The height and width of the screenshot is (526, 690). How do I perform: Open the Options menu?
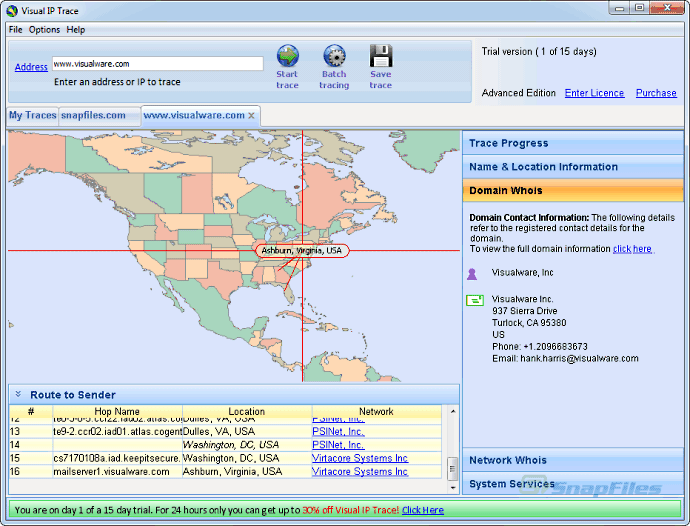(44, 29)
